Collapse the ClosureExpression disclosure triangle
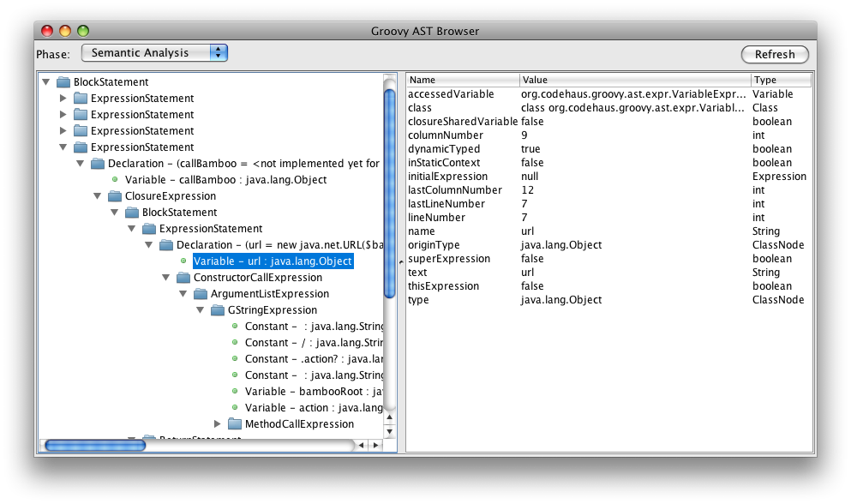The image size is (851, 504). [97, 195]
